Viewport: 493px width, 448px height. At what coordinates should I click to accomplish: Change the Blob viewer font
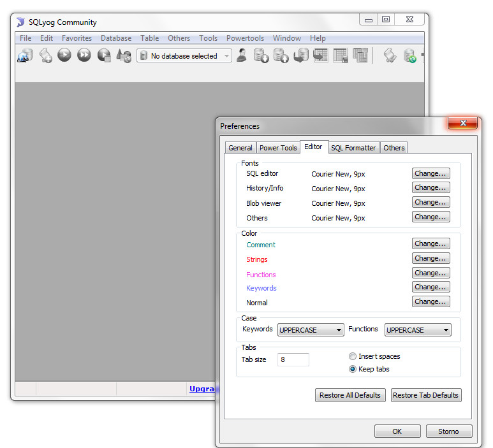click(x=430, y=202)
